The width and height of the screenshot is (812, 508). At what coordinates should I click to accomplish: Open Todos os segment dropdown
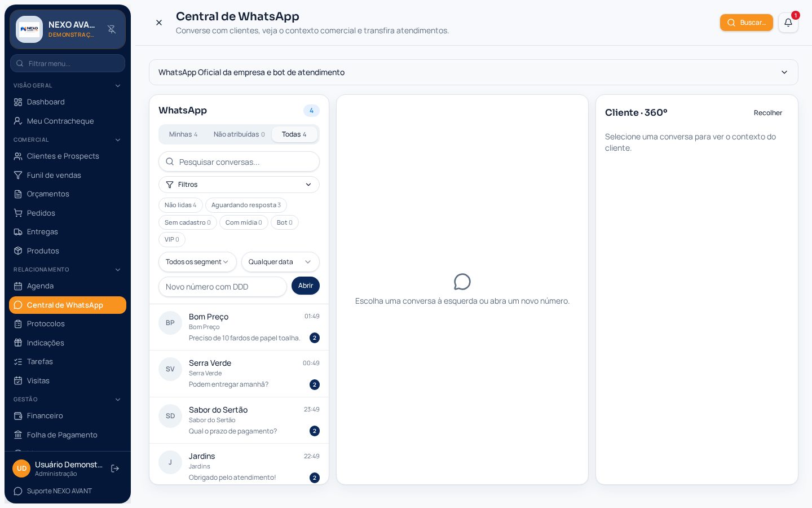[x=197, y=262]
